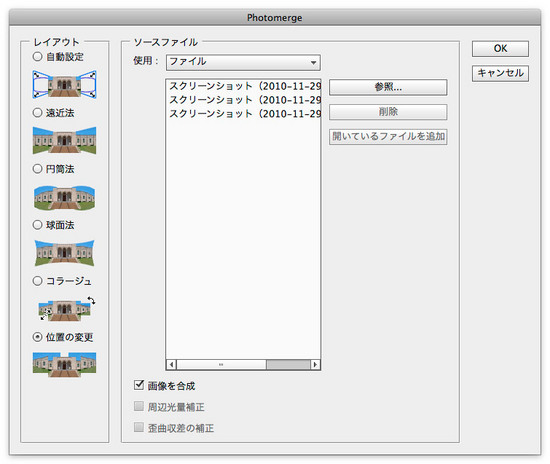The image size is (550, 464).
Task: Click the 自動設定 layout preview icon
Action: (65, 85)
